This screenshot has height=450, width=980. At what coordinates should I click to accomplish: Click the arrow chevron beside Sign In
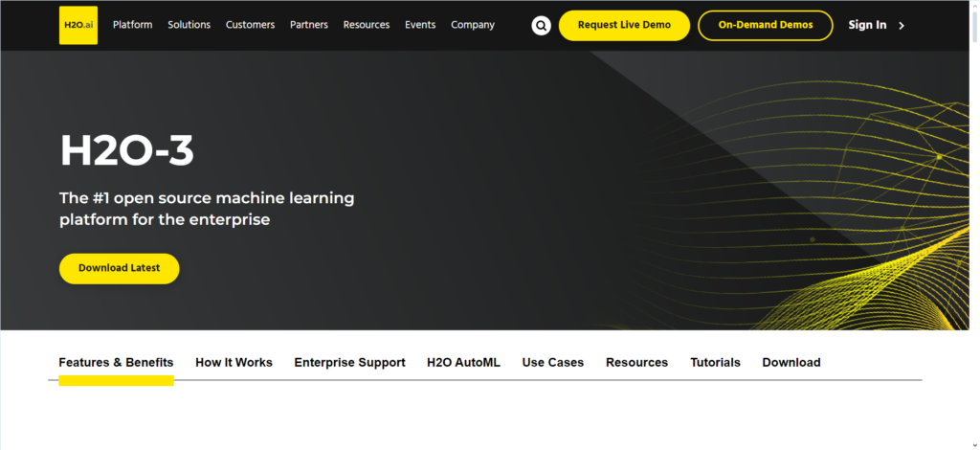pyautogui.click(x=902, y=26)
